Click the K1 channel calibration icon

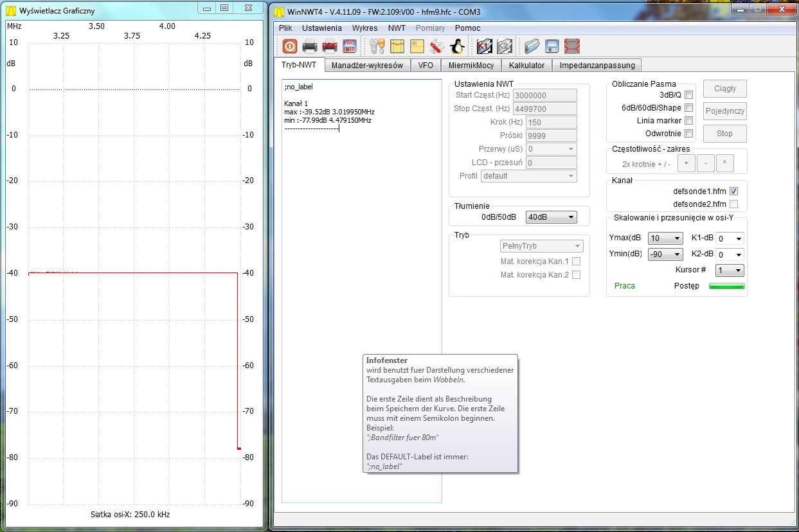coord(485,46)
